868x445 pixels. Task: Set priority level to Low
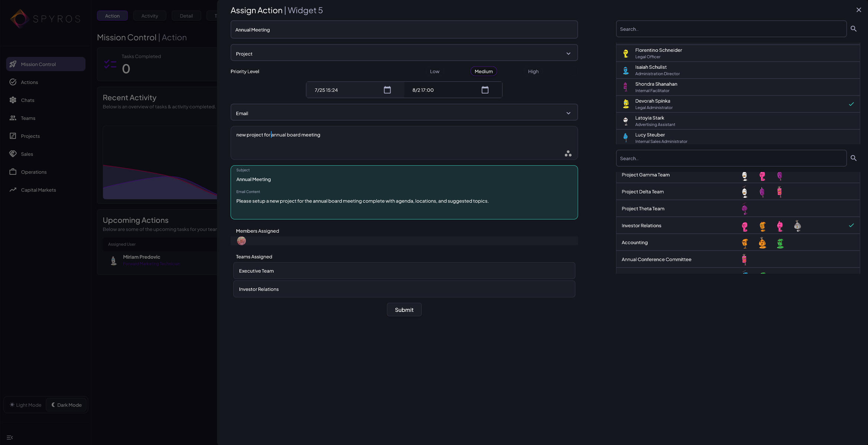(434, 72)
